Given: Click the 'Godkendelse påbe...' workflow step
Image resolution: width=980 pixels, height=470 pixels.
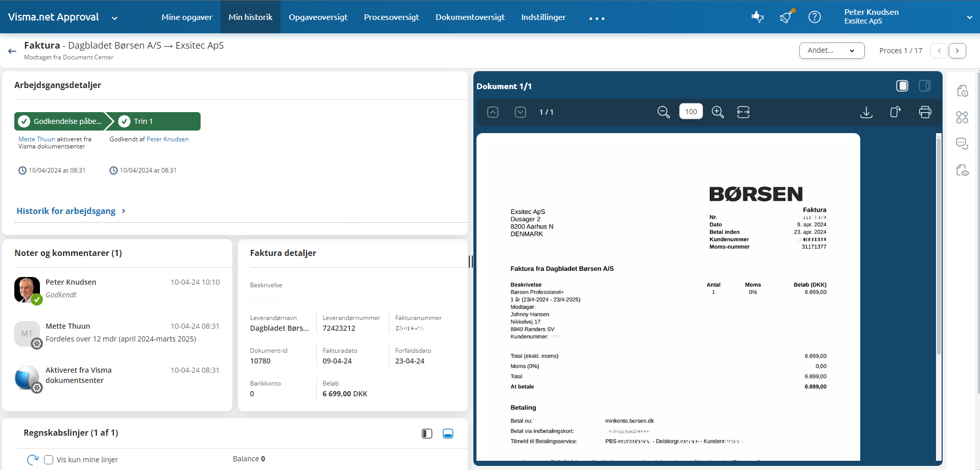Looking at the screenshot, I should tap(61, 121).
